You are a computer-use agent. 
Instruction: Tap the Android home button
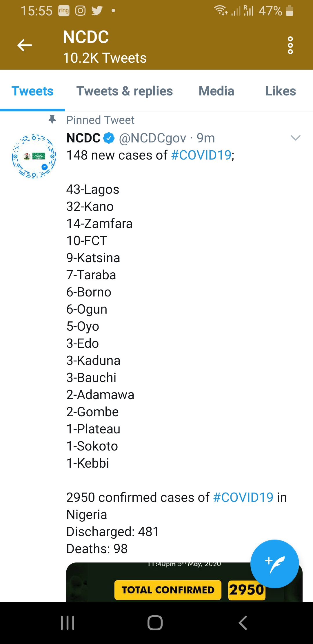[x=155, y=623]
